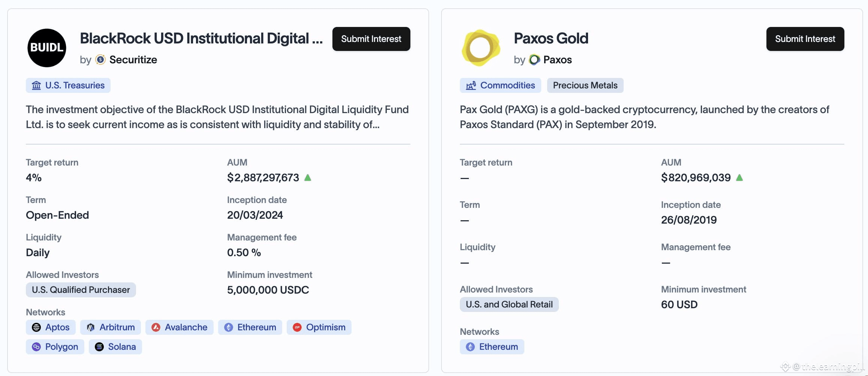This screenshot has width=868, height=376.
Task: Submit interest for Paxos Gold
Action: pos(805,39)
